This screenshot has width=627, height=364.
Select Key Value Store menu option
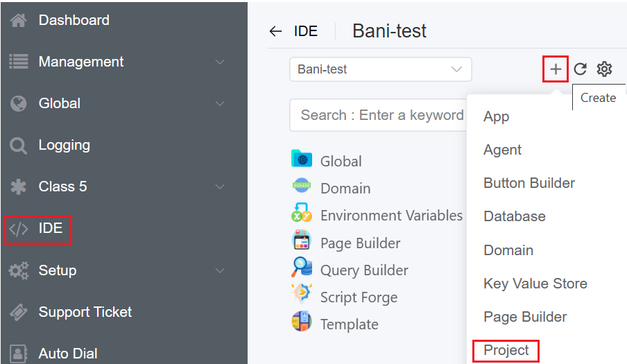tap(535, 283)
